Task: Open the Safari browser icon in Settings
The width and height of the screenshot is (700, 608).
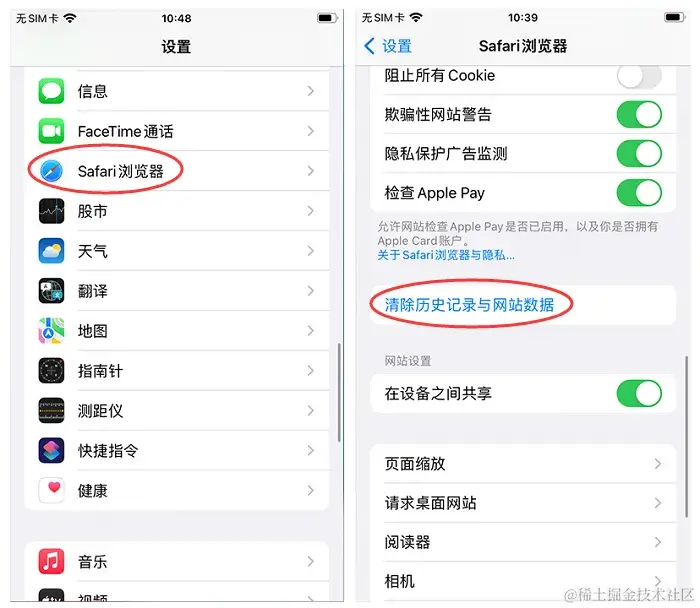Action: [x=51, y=171]
